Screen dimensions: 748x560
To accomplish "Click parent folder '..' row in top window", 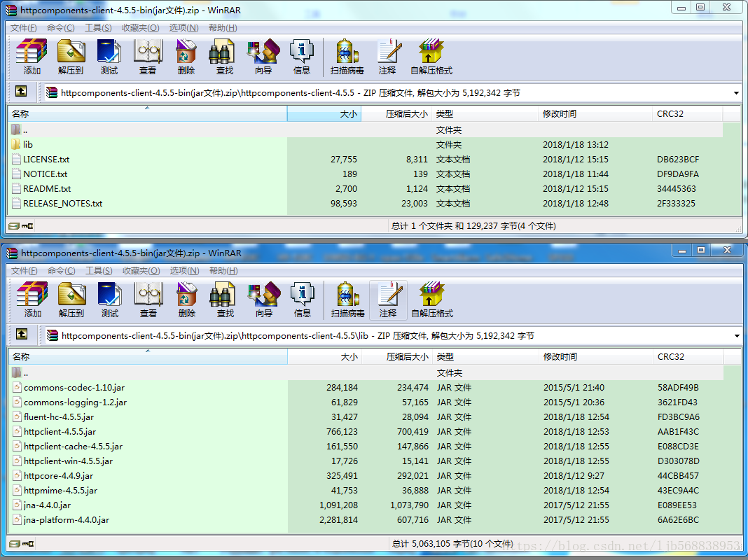I will [x=366, y=129].
